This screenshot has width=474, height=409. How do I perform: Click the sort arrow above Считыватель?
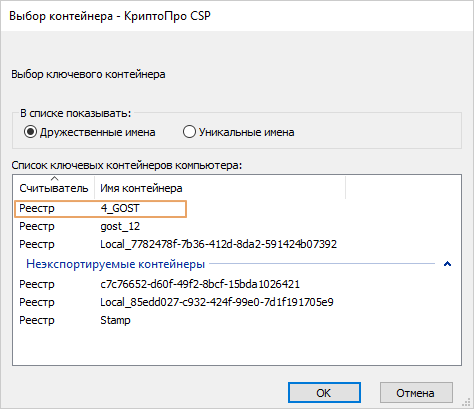click(54, 178)
